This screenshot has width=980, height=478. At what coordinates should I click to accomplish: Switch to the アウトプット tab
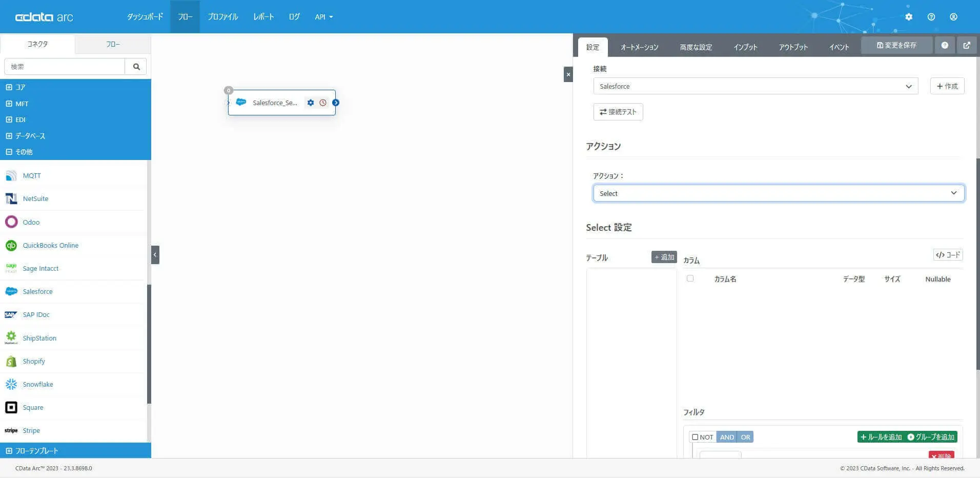[x=793, y=47]
